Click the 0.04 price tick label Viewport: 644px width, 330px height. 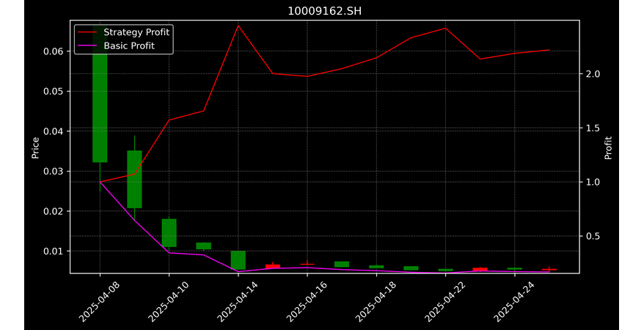(x=54, y=131)
